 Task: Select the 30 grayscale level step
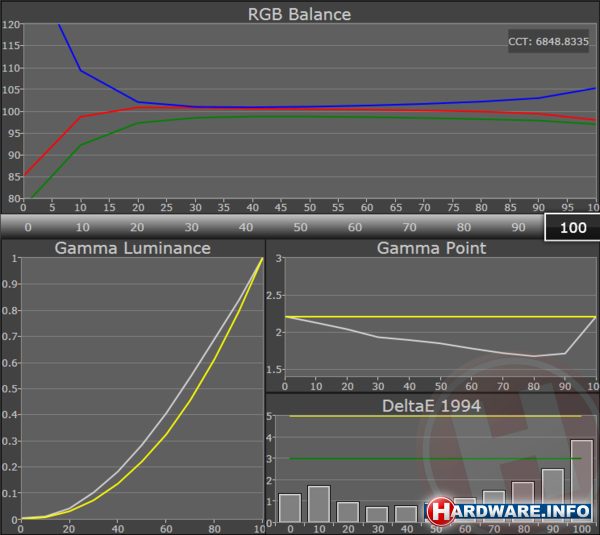click(191, 227)
